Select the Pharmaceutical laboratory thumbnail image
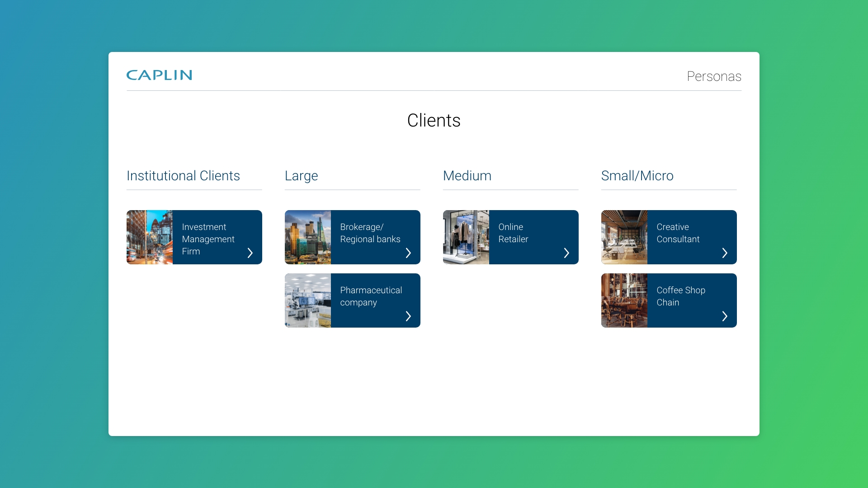Screen dimensions: 868x488 coord(308,300)
